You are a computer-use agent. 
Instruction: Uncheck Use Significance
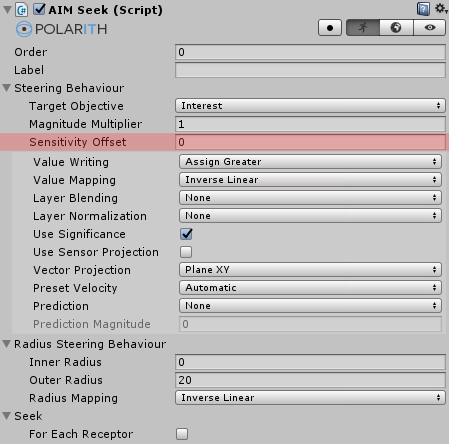[186, 234]
